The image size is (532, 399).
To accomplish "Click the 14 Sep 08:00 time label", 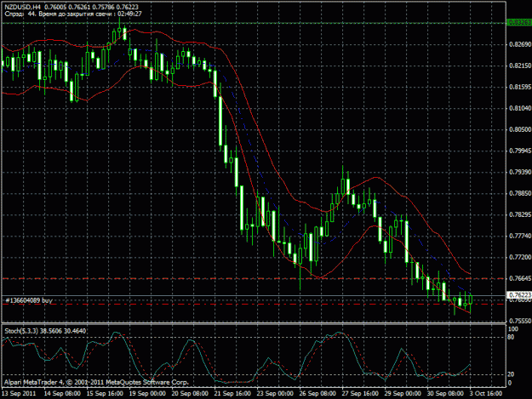I will pyautogui.click(x=62, y=393).
